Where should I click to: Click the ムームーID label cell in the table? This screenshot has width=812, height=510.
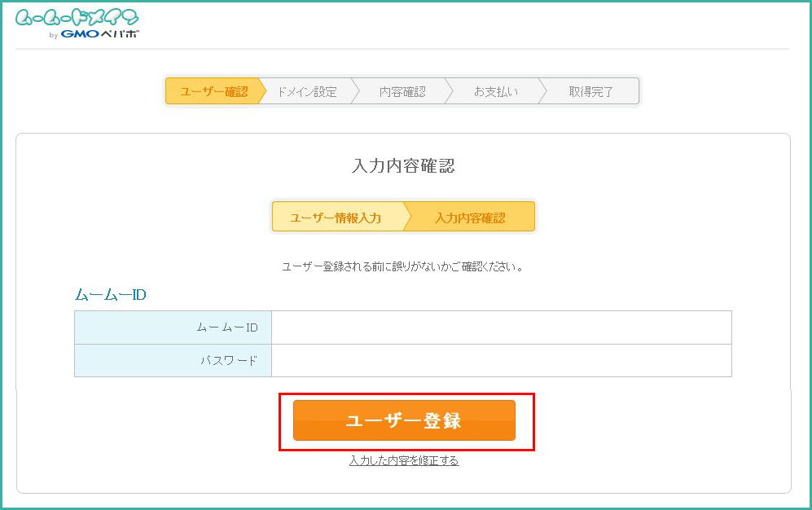173,328
